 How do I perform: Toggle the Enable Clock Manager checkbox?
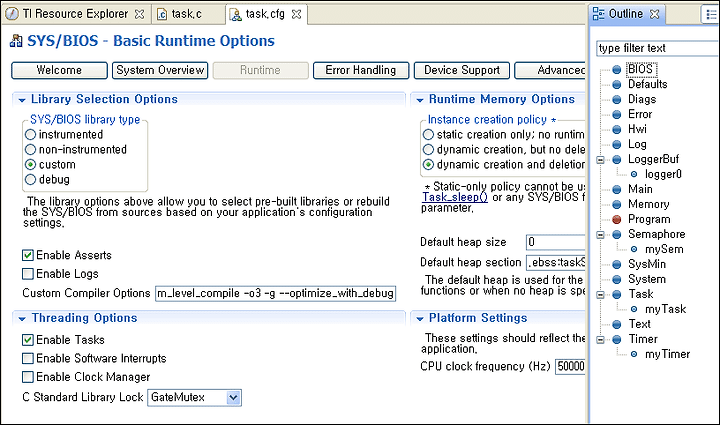28,377
